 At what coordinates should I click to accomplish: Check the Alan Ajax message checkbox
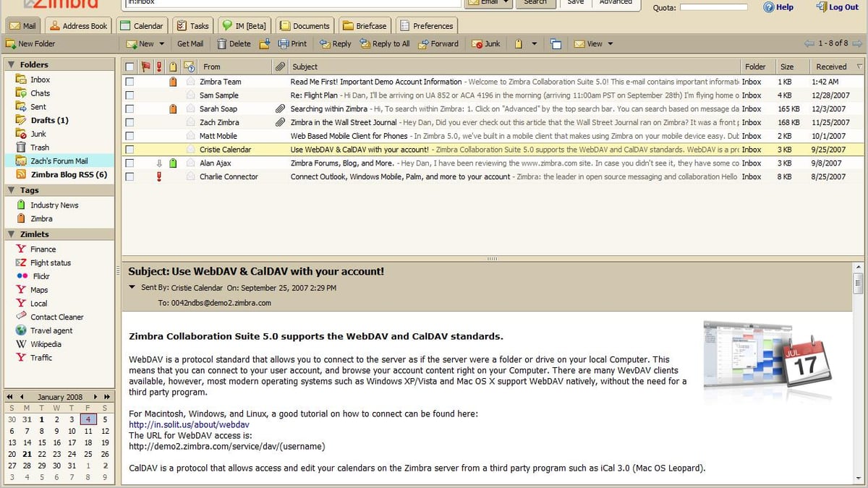pyautogui.click(x=129, y=163)
